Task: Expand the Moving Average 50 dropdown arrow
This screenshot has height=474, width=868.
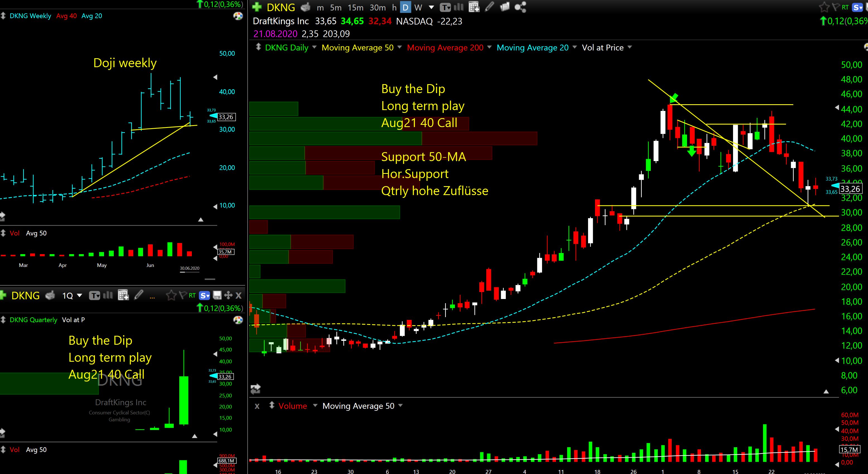Action: 400,47
